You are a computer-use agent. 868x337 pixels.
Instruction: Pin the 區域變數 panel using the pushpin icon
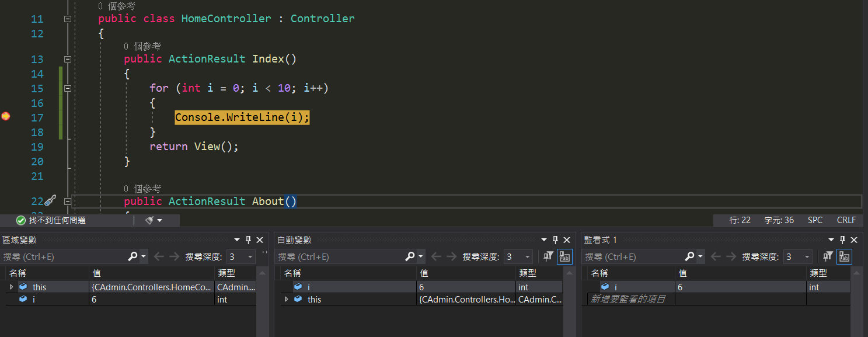pyautogui.click(x=248, y=240)
